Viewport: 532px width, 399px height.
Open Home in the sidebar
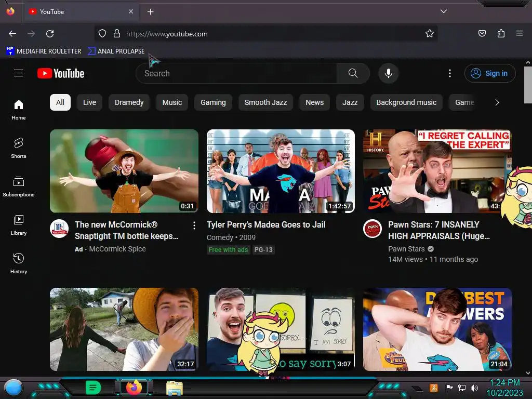pyautogui.click(x=19, y=110)
